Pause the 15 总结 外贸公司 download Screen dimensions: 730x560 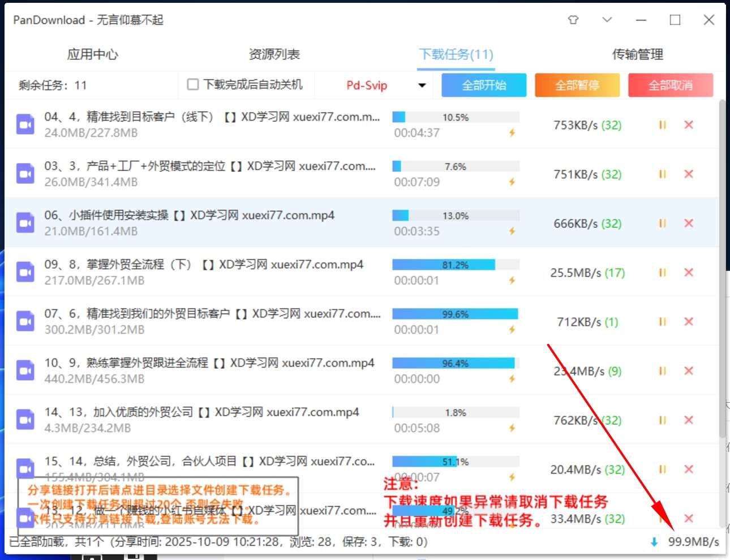coord(662,469)
